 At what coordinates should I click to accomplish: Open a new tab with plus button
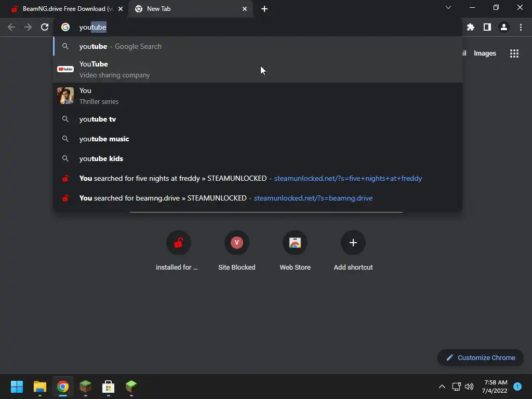tap(264, 9)
